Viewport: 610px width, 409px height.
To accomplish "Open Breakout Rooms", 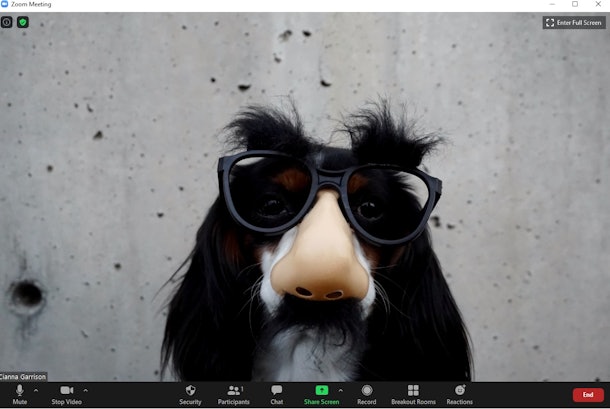I will point(413,393).
